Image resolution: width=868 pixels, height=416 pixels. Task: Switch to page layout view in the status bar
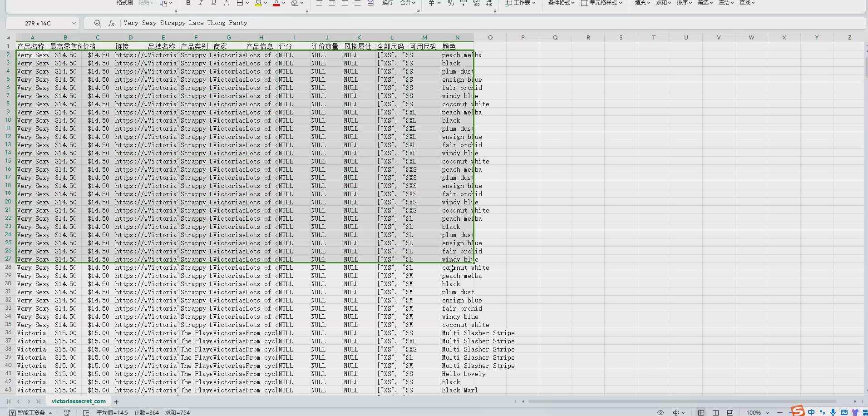pyautogui.click(x=716, y=412)
